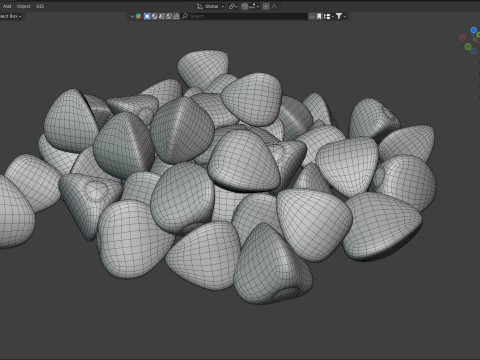Click the button between search field and bookmark
The image size is (480, 360).
pyautogui.click(x=311, y=16)
